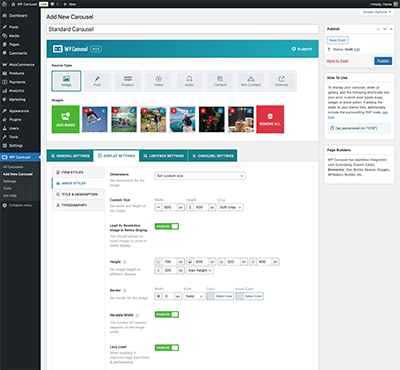Viewport: 400px width, 370px height.
Task: Open All Carousels submenu item
Action: (13, 167)
